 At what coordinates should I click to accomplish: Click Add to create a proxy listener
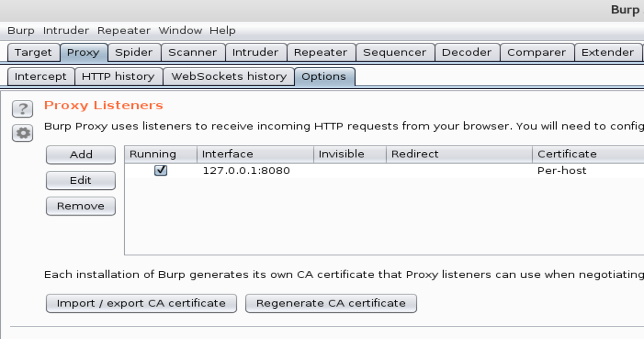(x=80, y=155)
